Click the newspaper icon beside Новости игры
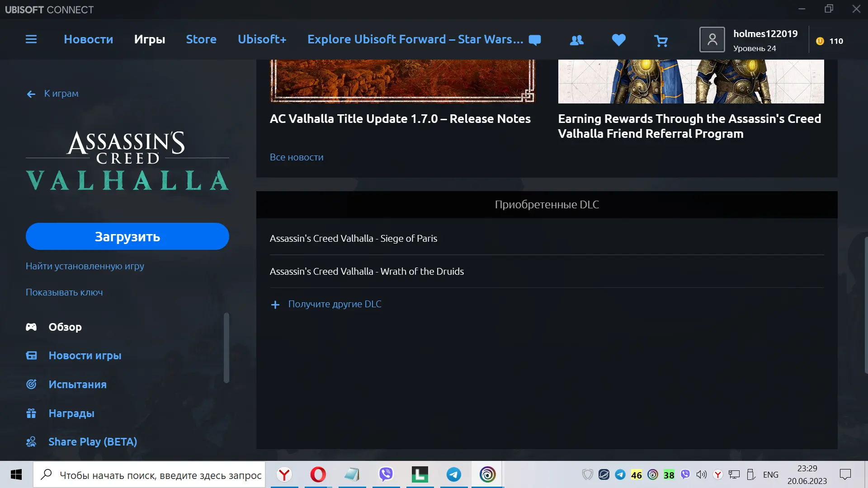The image size is (868, 488). (x=31, y=356)
